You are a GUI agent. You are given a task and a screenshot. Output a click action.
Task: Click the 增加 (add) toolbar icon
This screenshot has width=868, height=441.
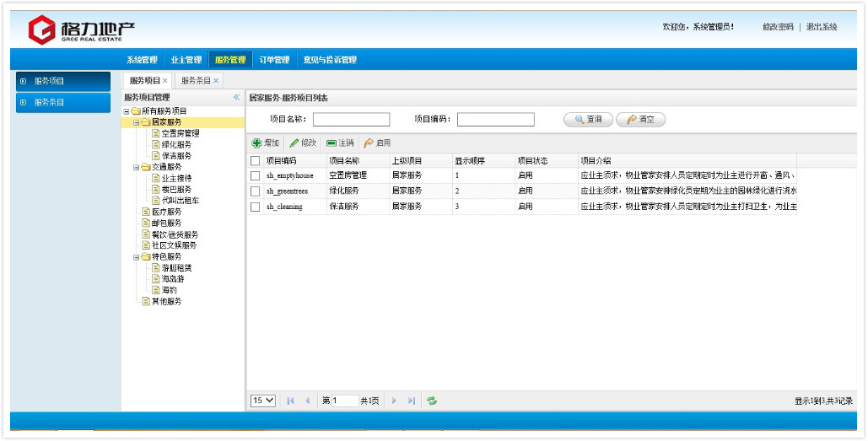point(256,143)
